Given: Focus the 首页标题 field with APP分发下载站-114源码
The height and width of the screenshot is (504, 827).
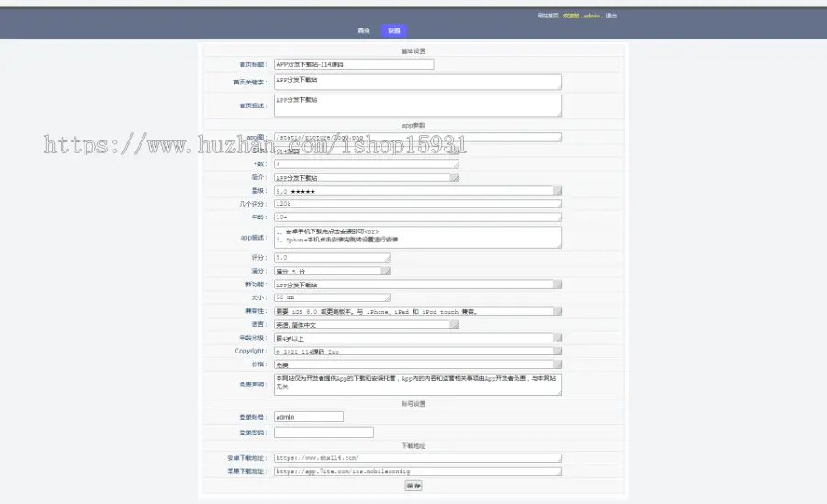Looking at the screenshot, I should [x=354, y=64].
